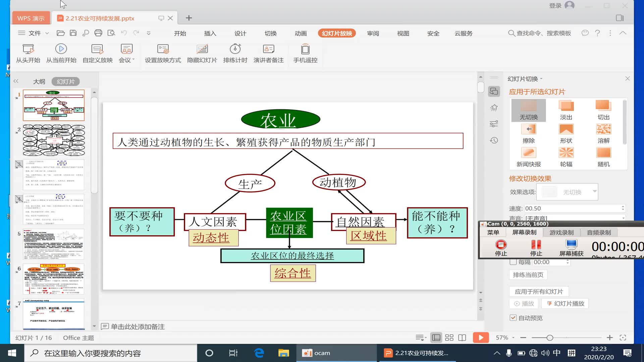Select the Newsflash (新闻快报) transition
Viewport: 644px width, 362px height.
pyautogui.click(x=529, y=157)
